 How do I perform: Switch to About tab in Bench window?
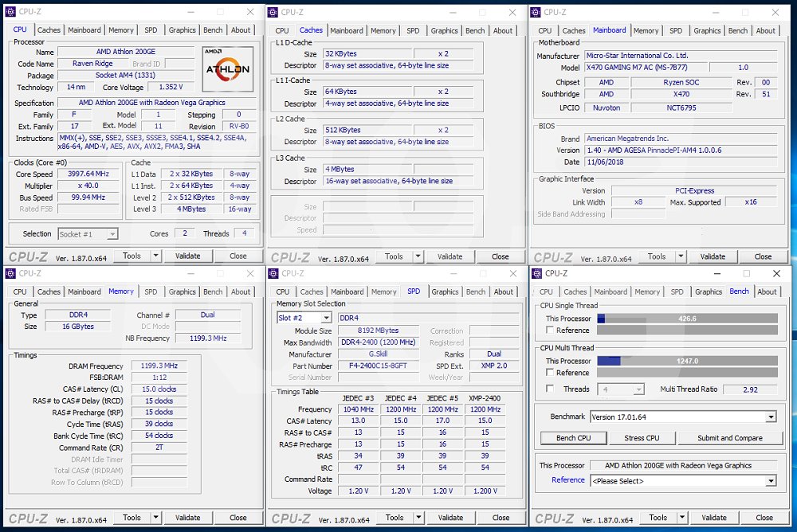tap(767, 291)
